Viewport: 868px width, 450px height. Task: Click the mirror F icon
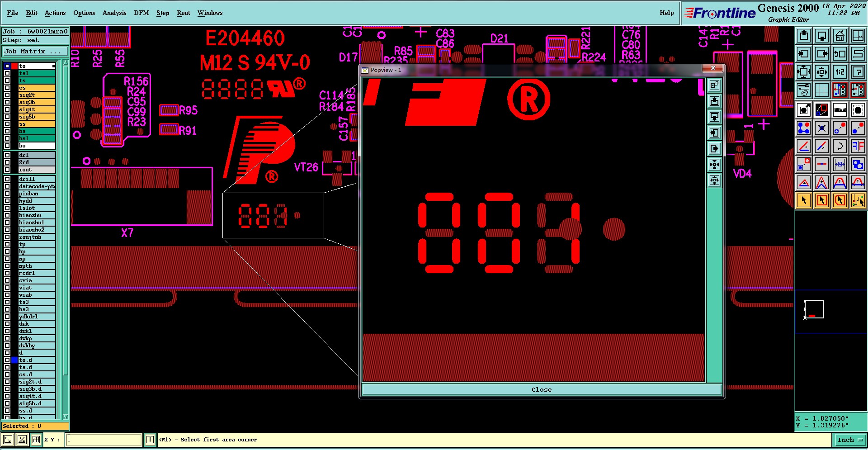pyautogui.click(x=858, y=146)
